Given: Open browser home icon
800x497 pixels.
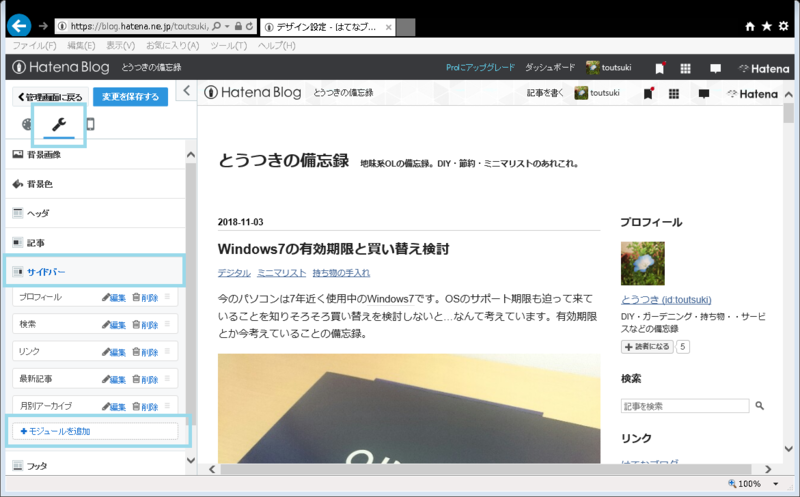Looking at the screenshot, I should [749, 27].
